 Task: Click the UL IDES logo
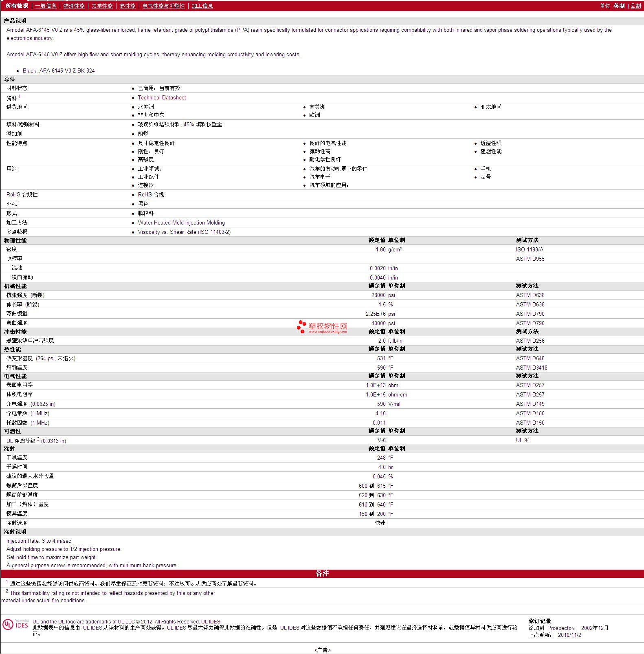15,625
